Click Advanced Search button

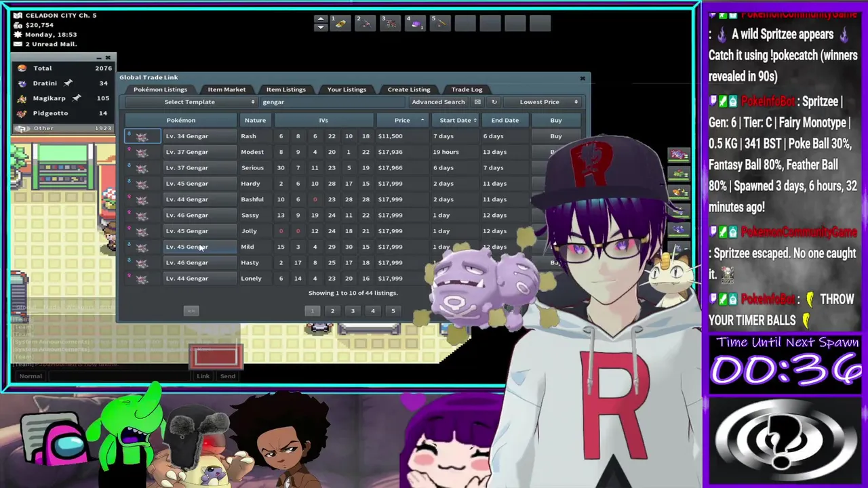tap(438, 102)
